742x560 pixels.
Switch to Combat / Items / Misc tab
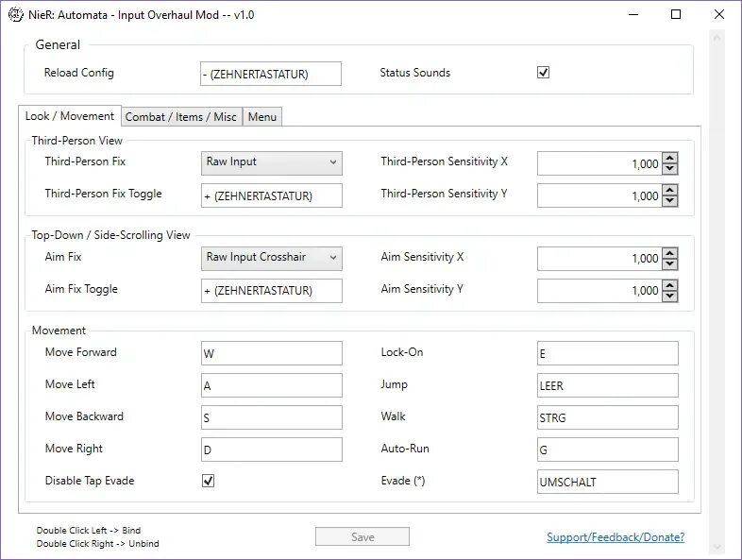tap(181, 117)
